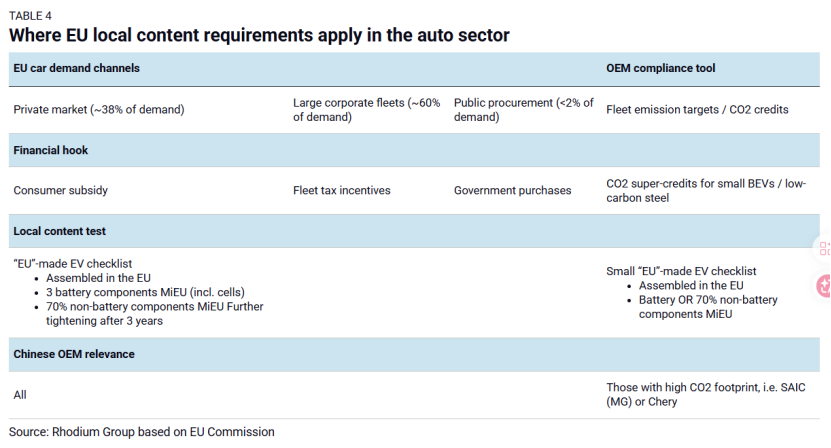Select the 'EU car demand channels' header row
This screenshot has width=831, height=448.
click(x=76, y=68)
